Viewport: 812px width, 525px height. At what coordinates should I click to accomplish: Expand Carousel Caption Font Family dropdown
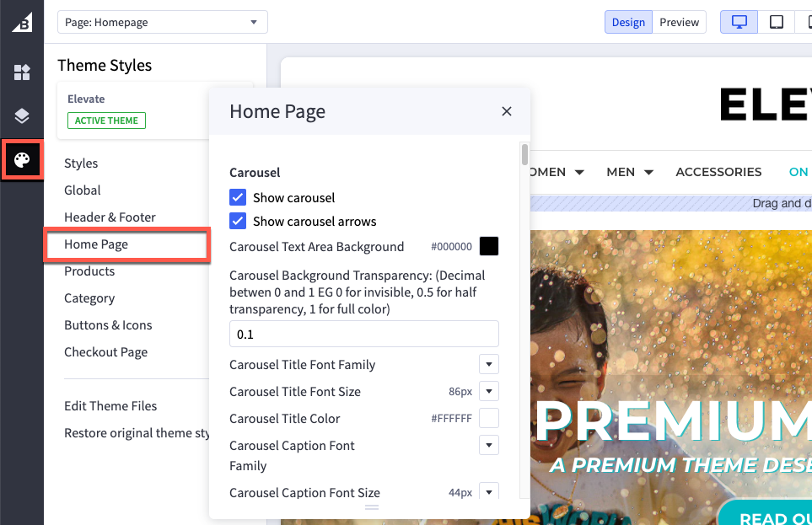tap(489, 445)
